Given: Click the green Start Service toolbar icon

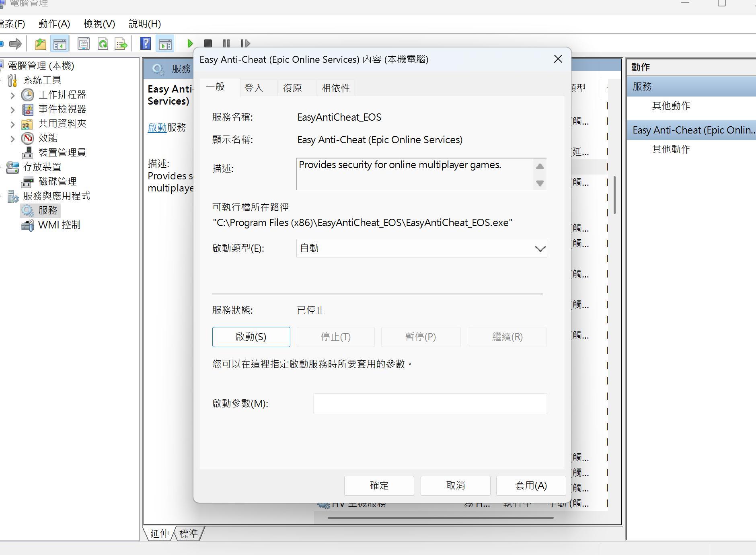Looking at the screenshot, I should (x=190, y=43).
